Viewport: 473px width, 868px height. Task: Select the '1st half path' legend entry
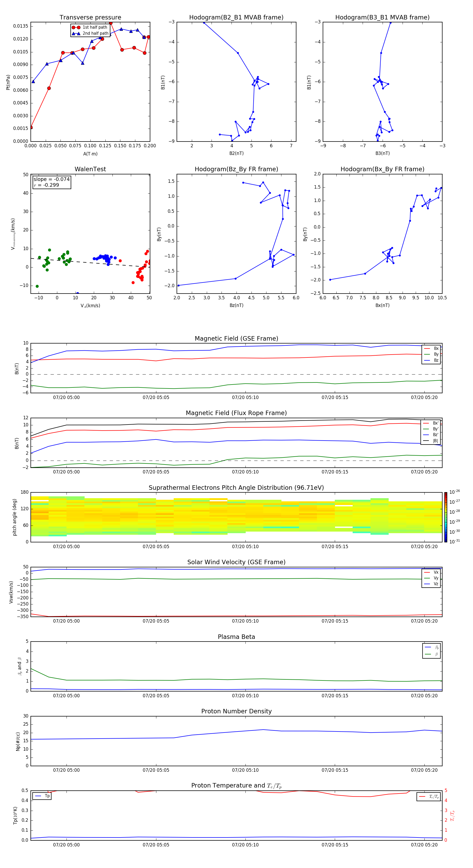90,27
